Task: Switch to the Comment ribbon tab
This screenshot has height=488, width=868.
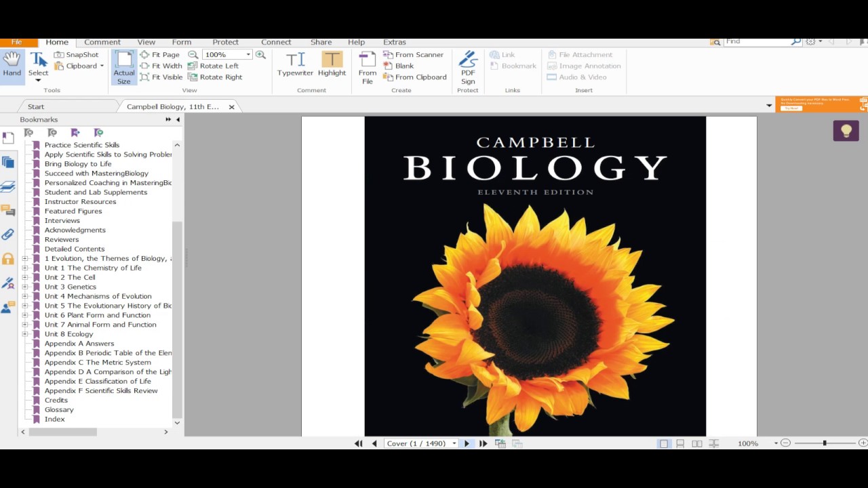Action: [102, 42]
